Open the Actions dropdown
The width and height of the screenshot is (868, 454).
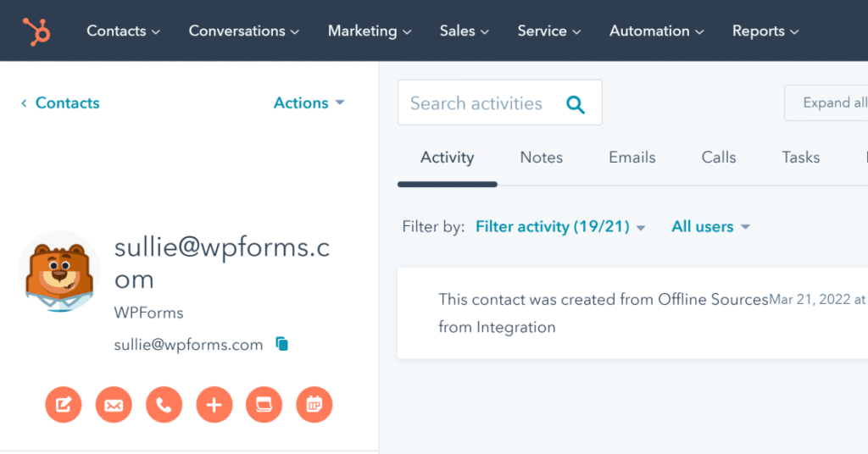coord(309,102)
